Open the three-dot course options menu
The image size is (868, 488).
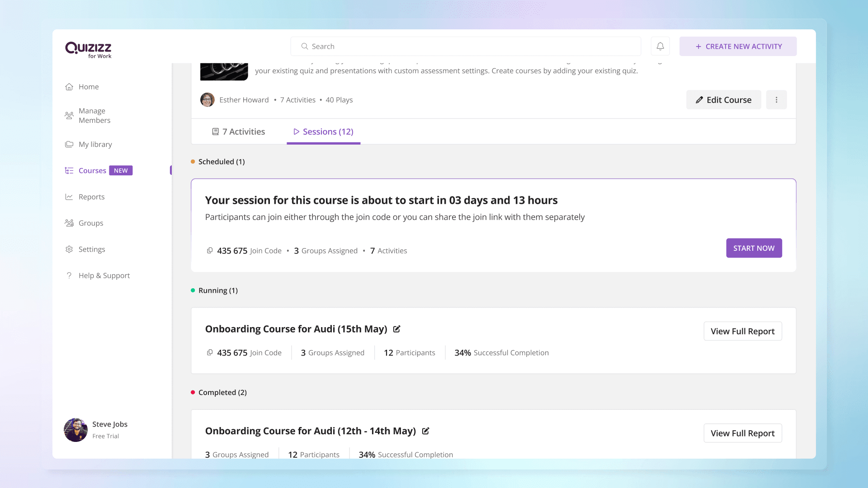776,100
